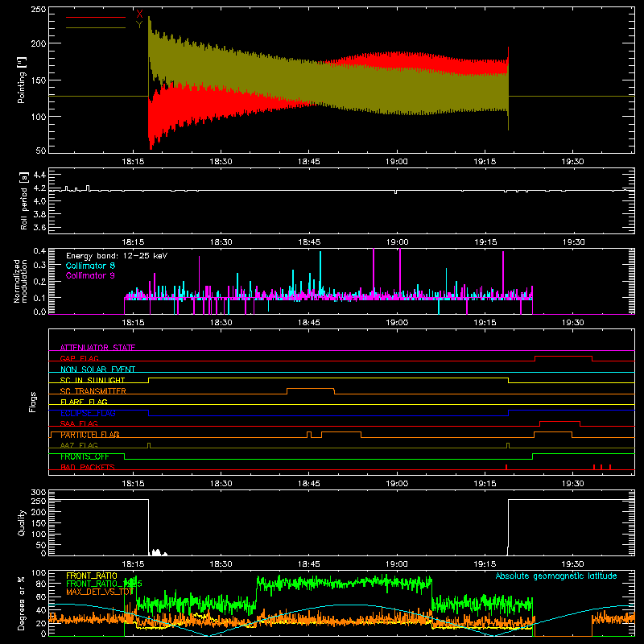Select the 'X' legend label

coord(139,14)
